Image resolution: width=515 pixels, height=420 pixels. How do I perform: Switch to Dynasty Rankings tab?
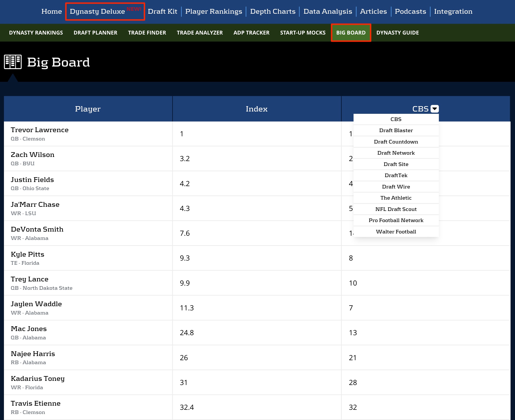(36, 33)
